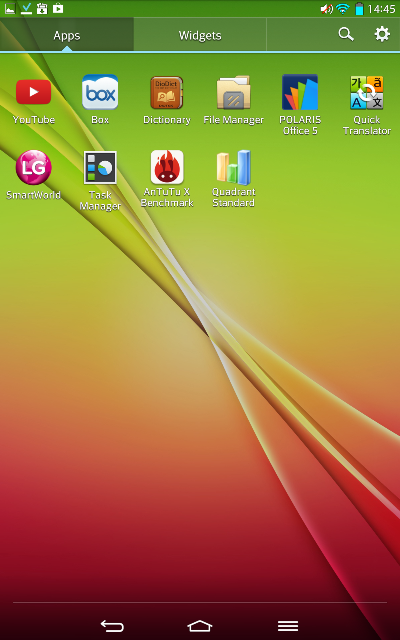Tap the app update notification icon
This screenshot has height=640, width=400.
pyautogui.click(x=42, y=8)
